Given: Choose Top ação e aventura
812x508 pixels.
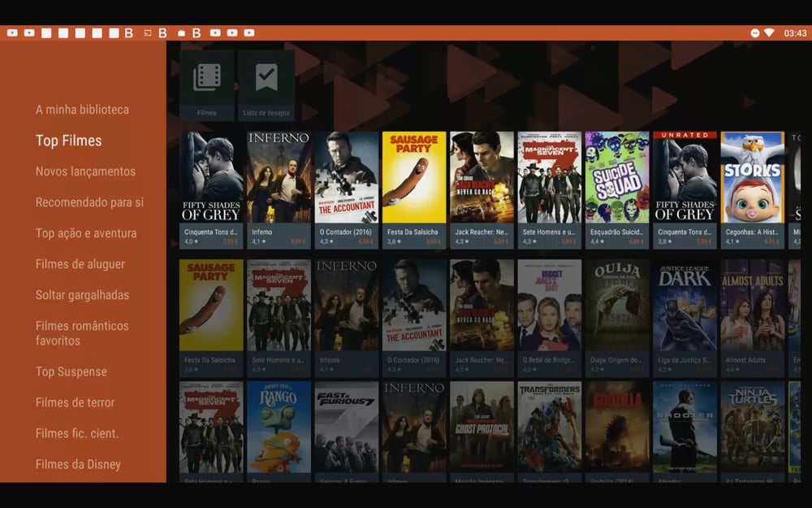Looking at the screenshot, I should [x=86, y=233].
